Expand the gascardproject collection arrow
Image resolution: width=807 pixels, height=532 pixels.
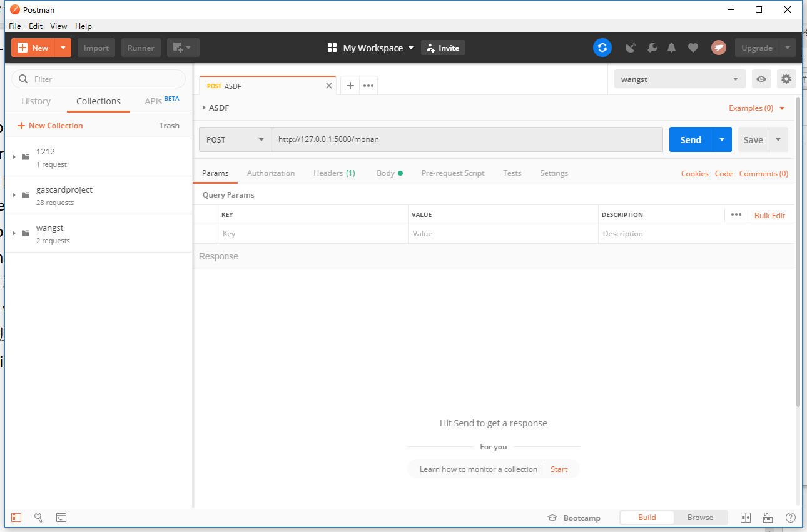click(x=14, y=195)
